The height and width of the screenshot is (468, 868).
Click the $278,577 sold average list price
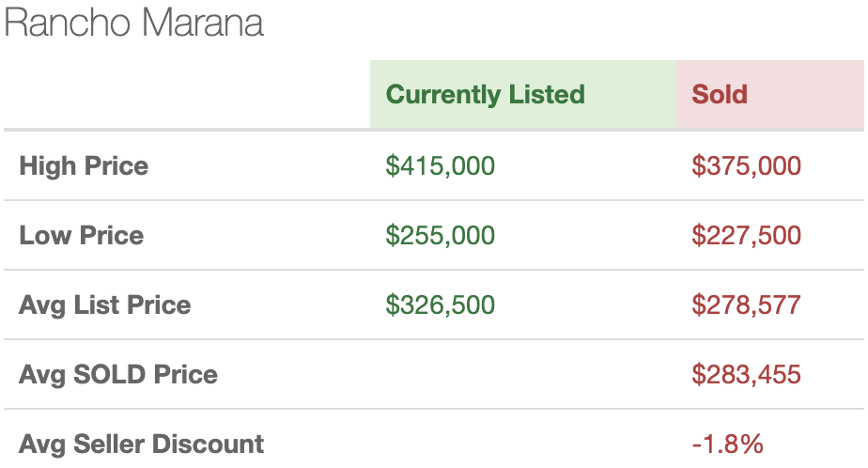point(746,304)
